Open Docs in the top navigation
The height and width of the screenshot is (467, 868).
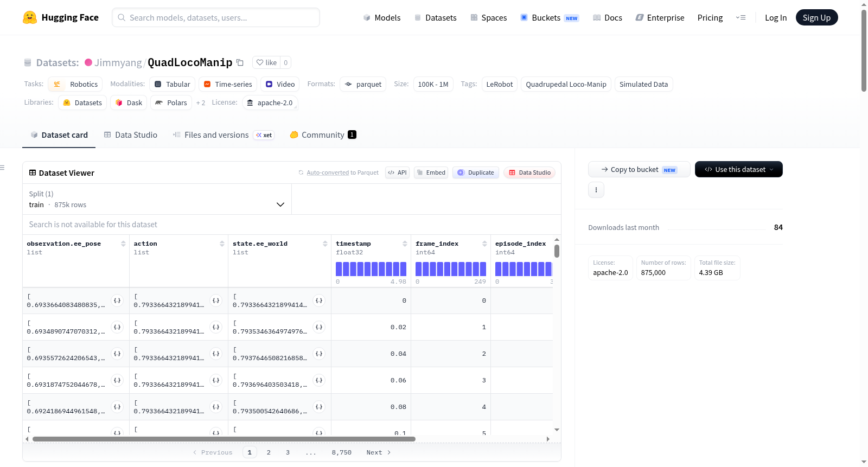click(x=608, y=17)
